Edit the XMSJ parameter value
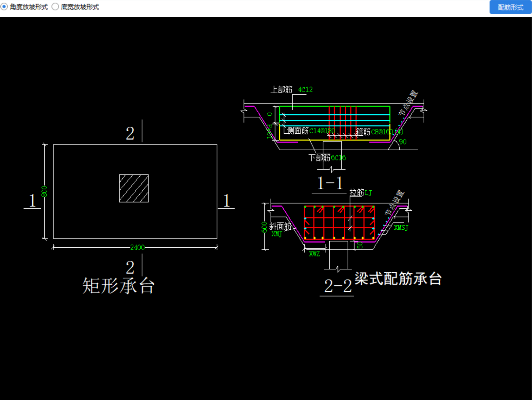532x400 pixels. [401, 228]
